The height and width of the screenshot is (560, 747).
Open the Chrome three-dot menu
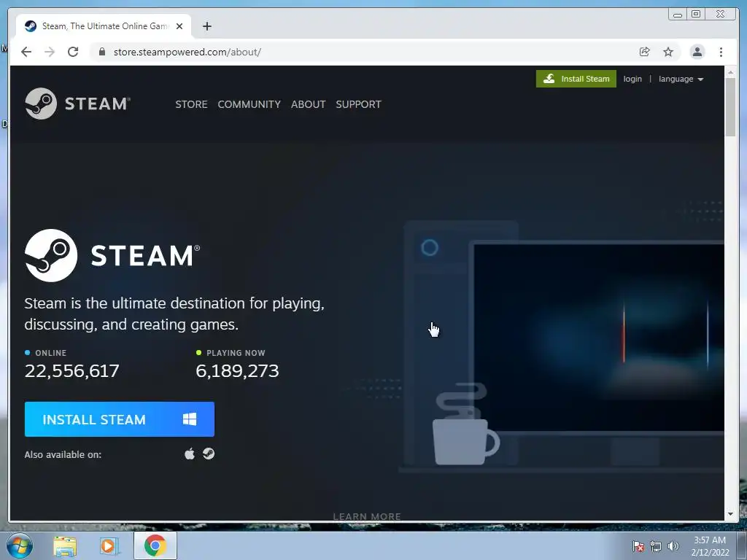[721, 52]
